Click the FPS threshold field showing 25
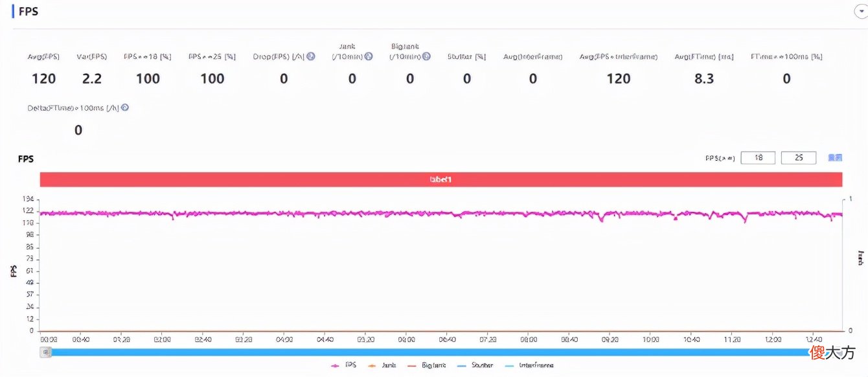The width and height of the screenshot is (868, 377). click(x=799, y=157)
